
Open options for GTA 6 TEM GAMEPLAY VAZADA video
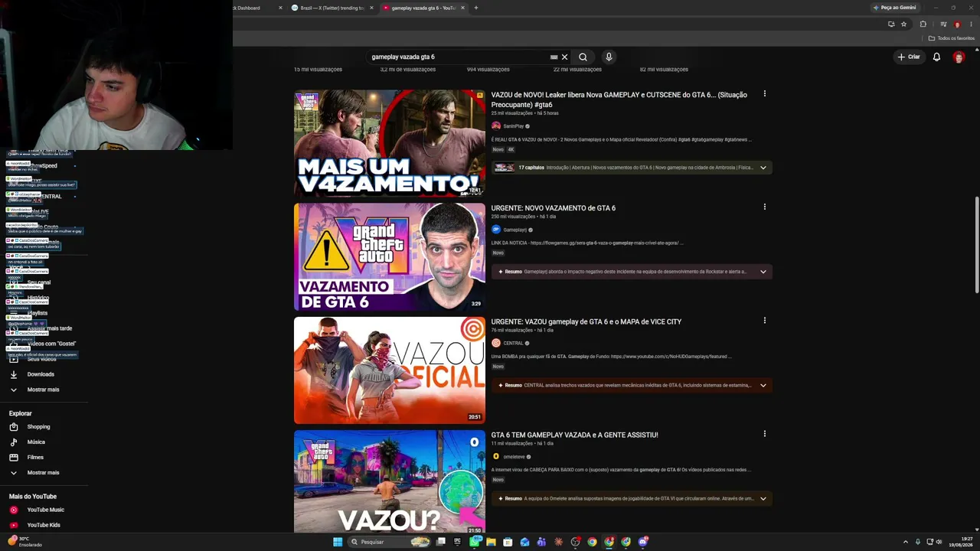point(764,434)
